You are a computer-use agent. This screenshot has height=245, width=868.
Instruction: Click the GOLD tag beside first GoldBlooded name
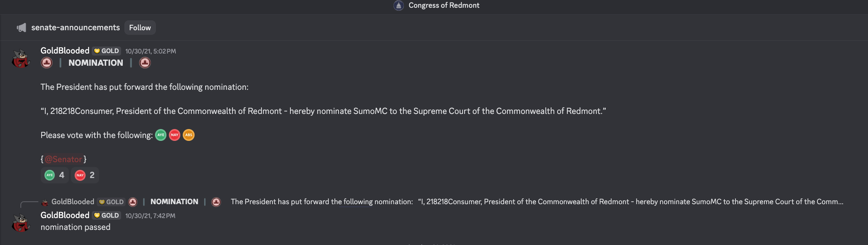[x=106, y=51]
